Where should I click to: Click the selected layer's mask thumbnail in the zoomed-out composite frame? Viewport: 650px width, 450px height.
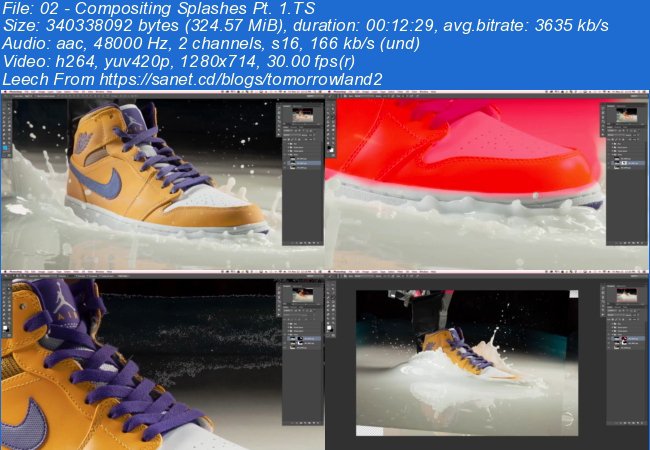tap(624, 339)
